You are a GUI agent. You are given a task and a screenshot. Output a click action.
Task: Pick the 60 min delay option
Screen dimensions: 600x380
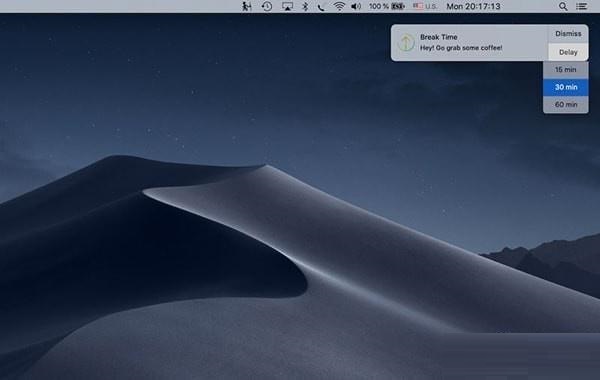point(566,104)
